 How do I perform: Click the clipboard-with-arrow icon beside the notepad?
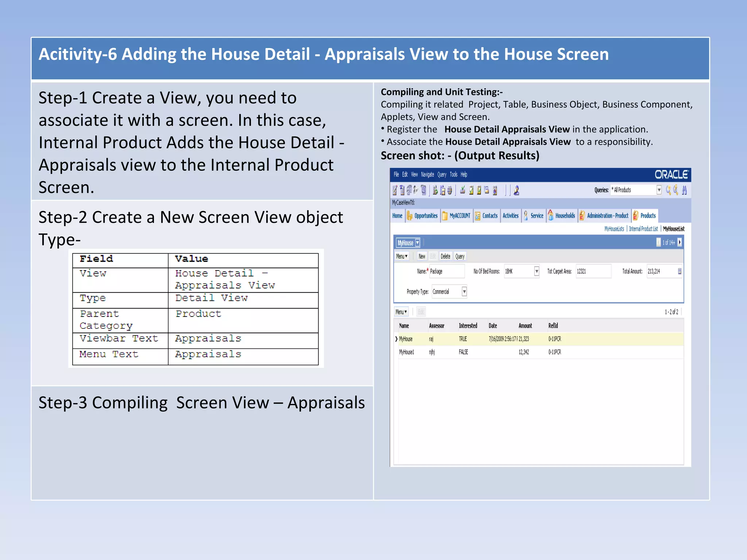(402, 190)
